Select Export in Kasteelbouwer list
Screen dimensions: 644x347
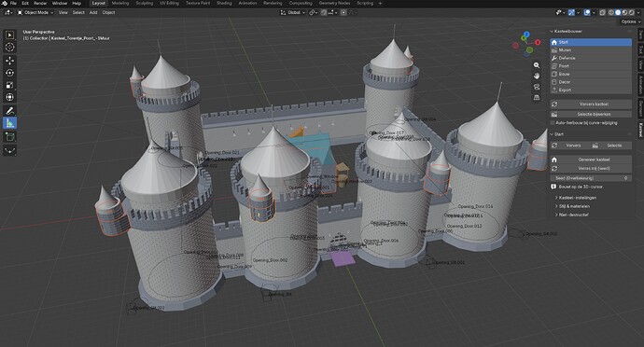coord(591,90)
